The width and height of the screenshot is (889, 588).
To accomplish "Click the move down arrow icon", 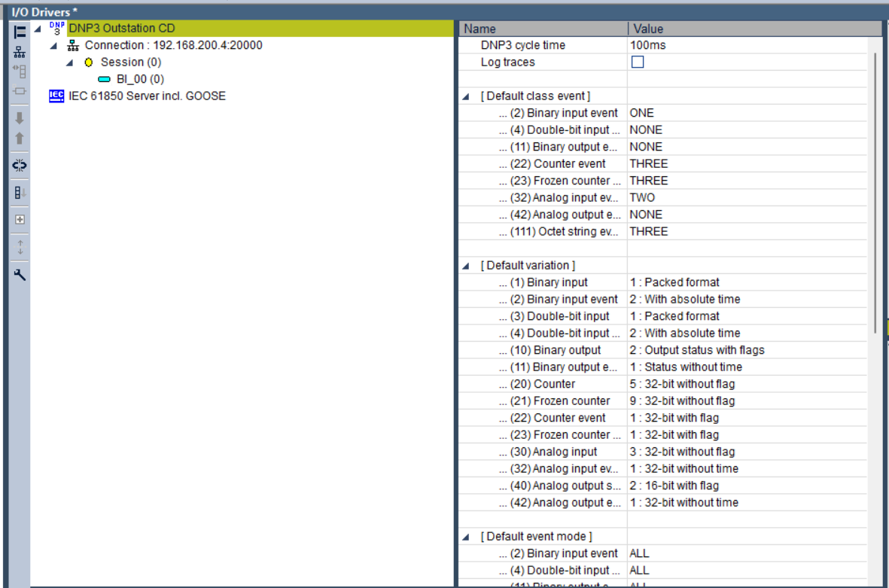I will click(20, 118).
